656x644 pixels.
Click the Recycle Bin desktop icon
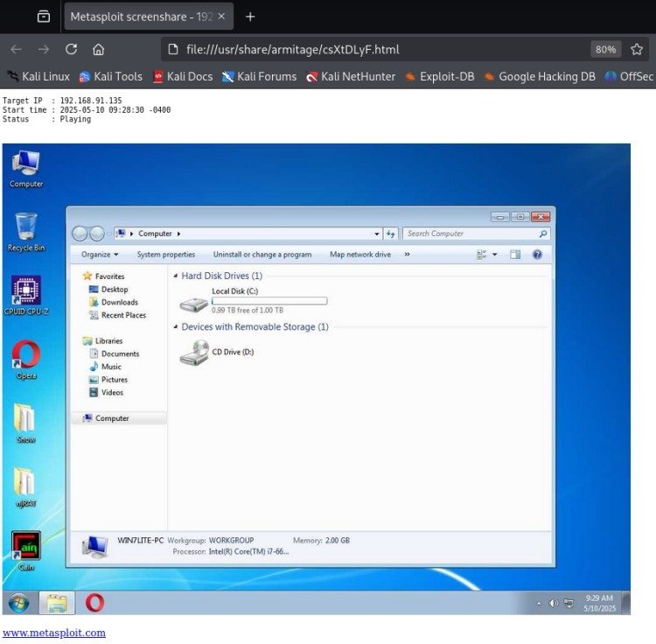26,232
